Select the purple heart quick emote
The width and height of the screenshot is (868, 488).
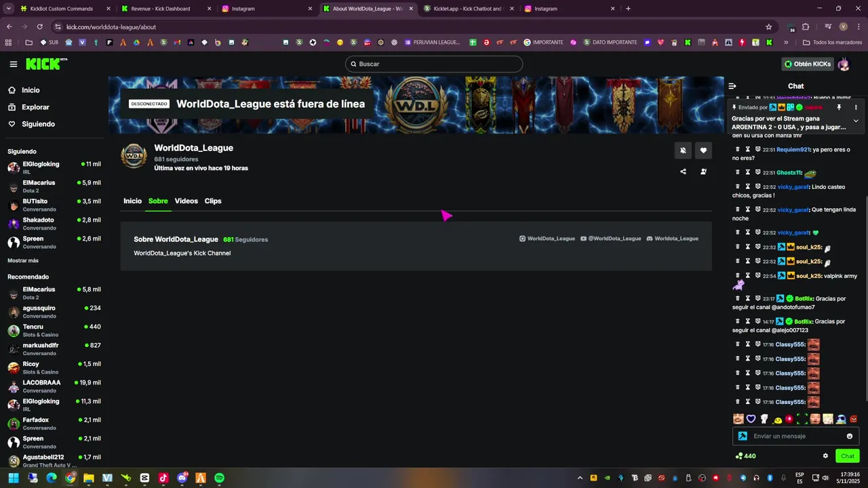tap(751, 419)
